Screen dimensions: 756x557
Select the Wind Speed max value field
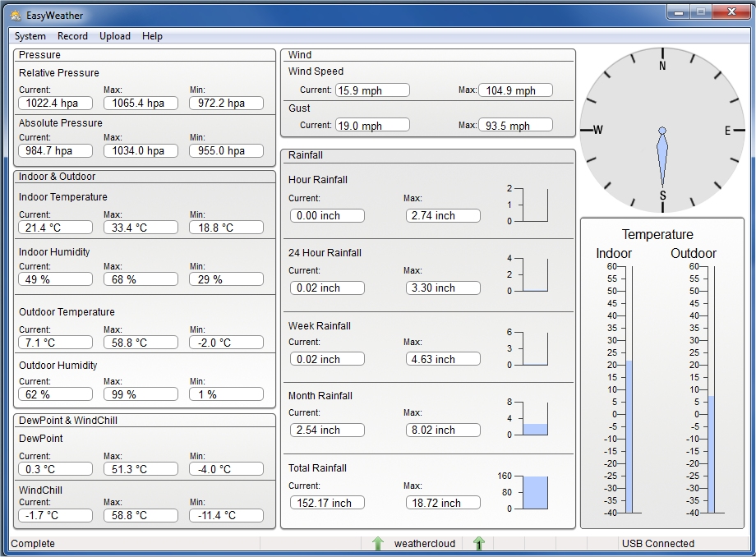(x=515, y=90)
